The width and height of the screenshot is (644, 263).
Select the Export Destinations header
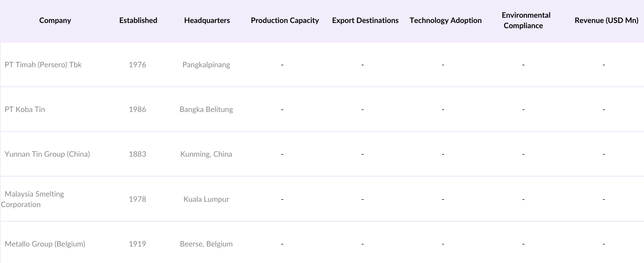coord(365,21)
